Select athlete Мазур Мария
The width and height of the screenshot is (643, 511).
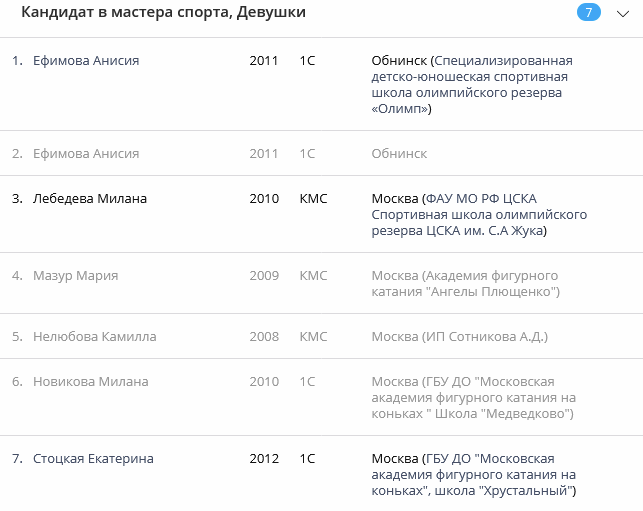pyautogui.click(x=76, y=276)
